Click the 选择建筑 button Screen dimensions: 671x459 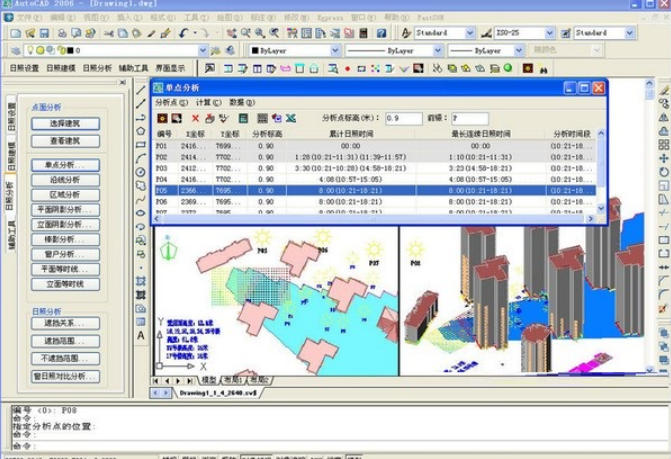[65, 124]
